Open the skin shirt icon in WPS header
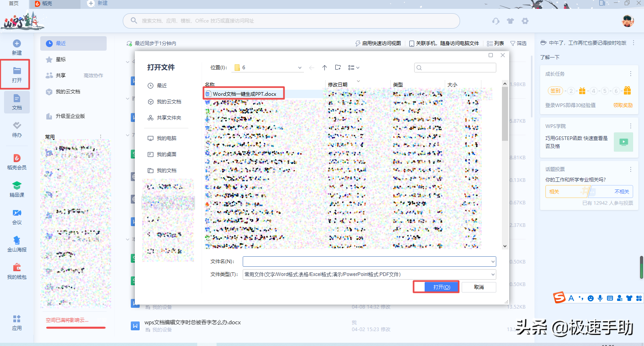 tap(510, 21)
